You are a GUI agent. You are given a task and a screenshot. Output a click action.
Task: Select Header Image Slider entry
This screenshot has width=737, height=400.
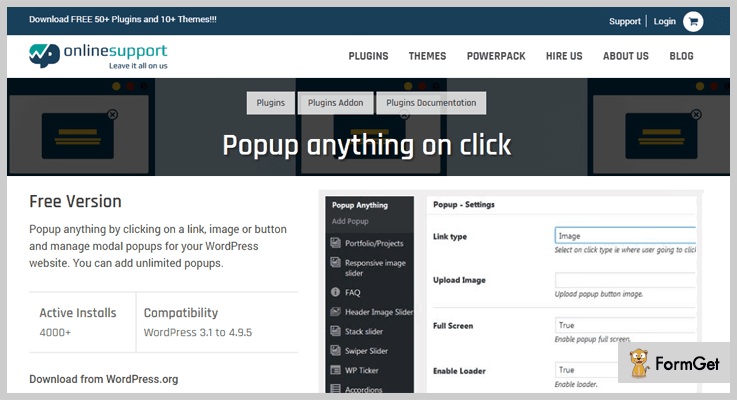click(379, 312)
